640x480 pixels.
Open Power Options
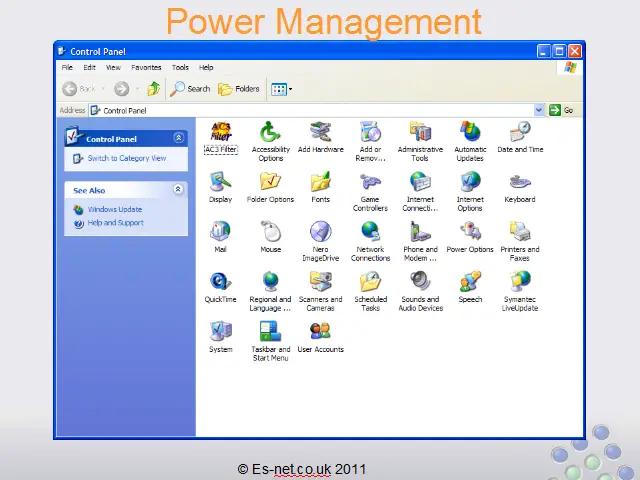[470, 237]
